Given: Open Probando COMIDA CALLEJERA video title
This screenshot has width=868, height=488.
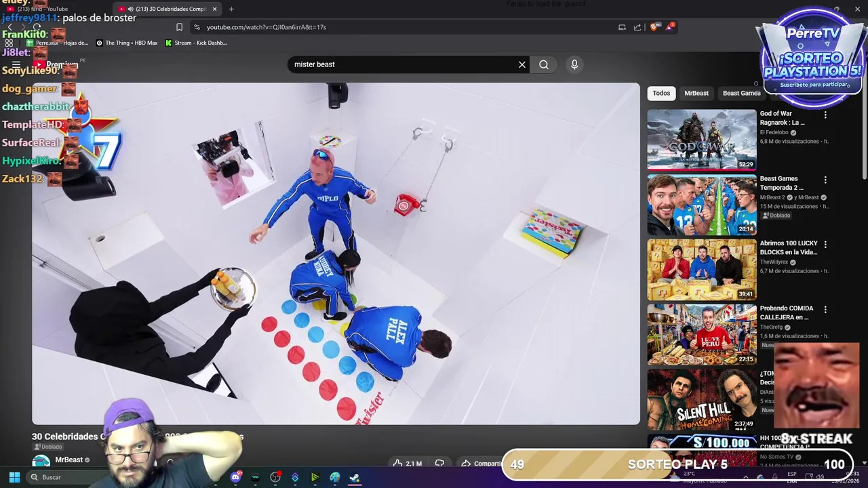Looking at the screenshot, I should coord(787,312).
